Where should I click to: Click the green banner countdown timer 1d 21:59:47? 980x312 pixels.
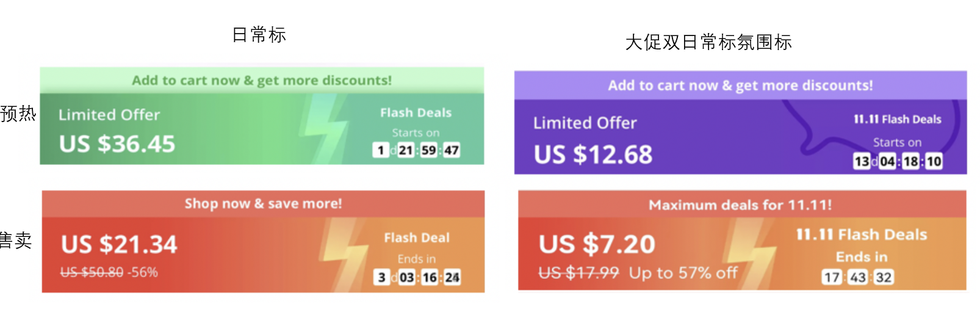point(416,150)
